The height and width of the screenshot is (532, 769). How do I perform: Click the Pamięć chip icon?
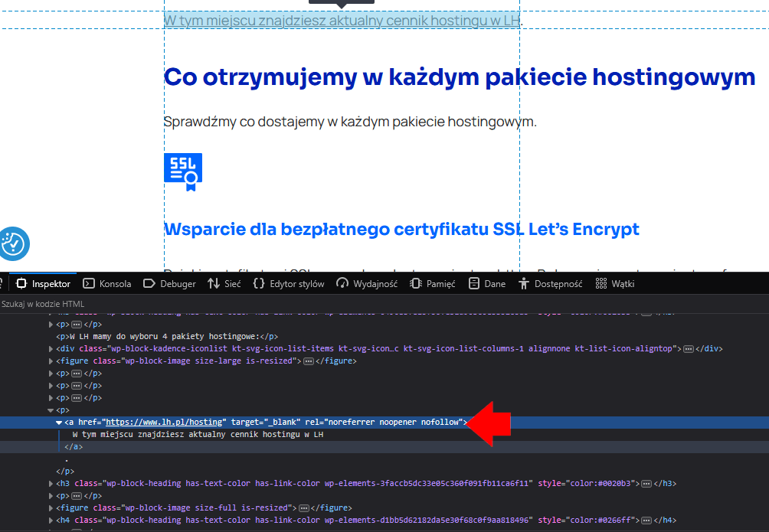[416, 284]
